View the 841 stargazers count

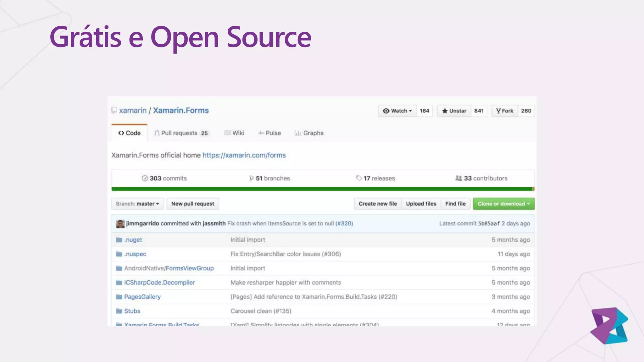coord(479,111)
